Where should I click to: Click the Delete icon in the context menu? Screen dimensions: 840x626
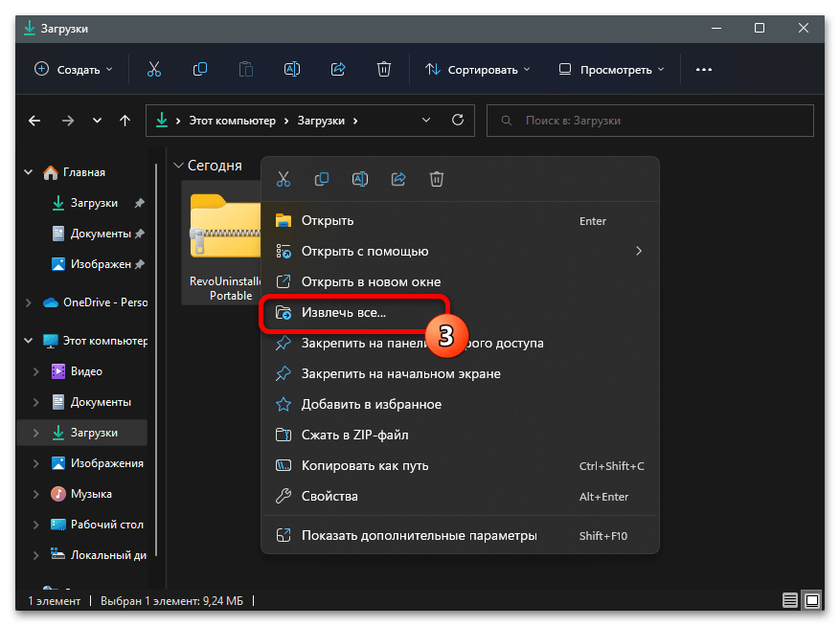tap(437, 179)
